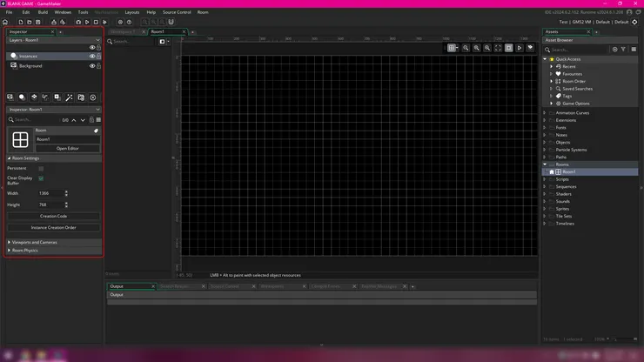Open the Build menu
This screenshot has height=362, width=644.
(43, 12)
